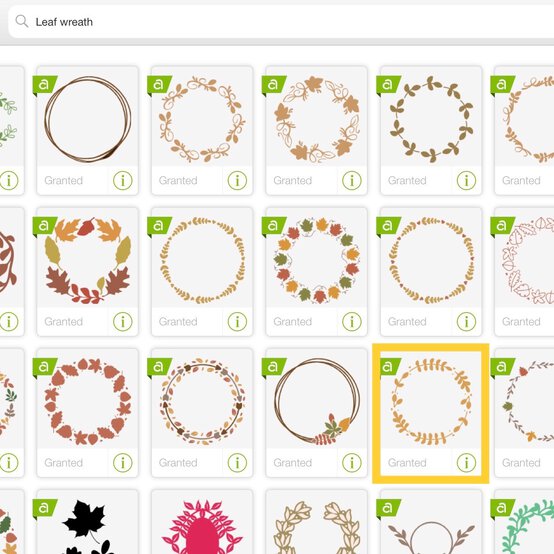This screenshot has width=554, height=554.
Task: Choose the pink leafy frame image
Action: [x=202, y=526]
